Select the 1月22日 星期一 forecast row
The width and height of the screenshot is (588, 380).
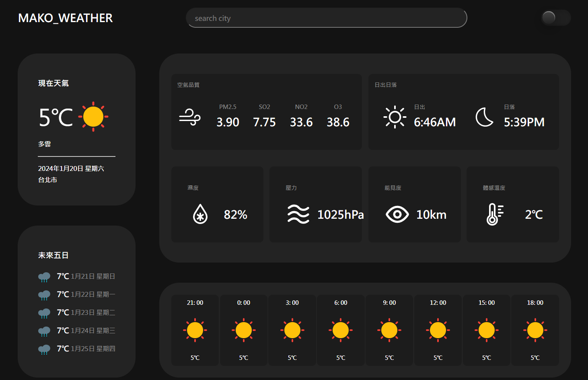coord(77,294)
